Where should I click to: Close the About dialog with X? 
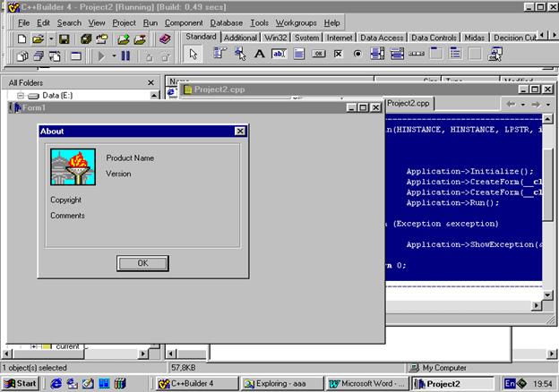[240, 131]
